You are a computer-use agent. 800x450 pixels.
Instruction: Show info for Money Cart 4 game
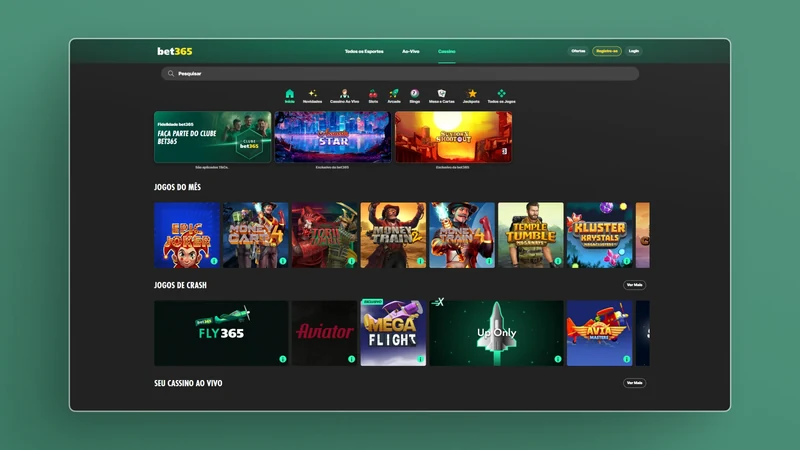coord(283,261)
